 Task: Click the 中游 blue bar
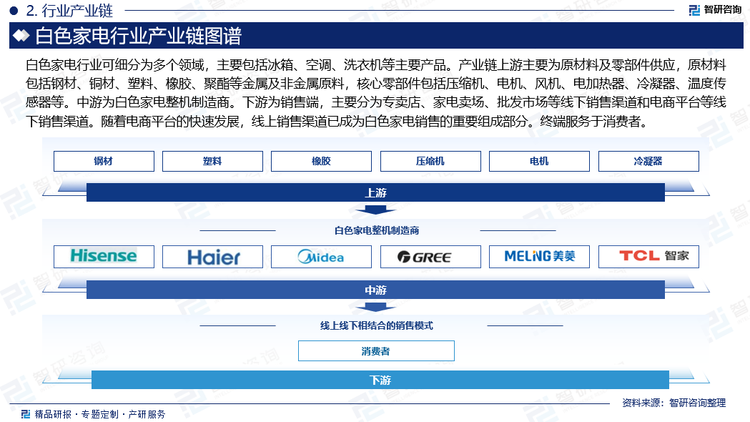(x=375, y=289)
